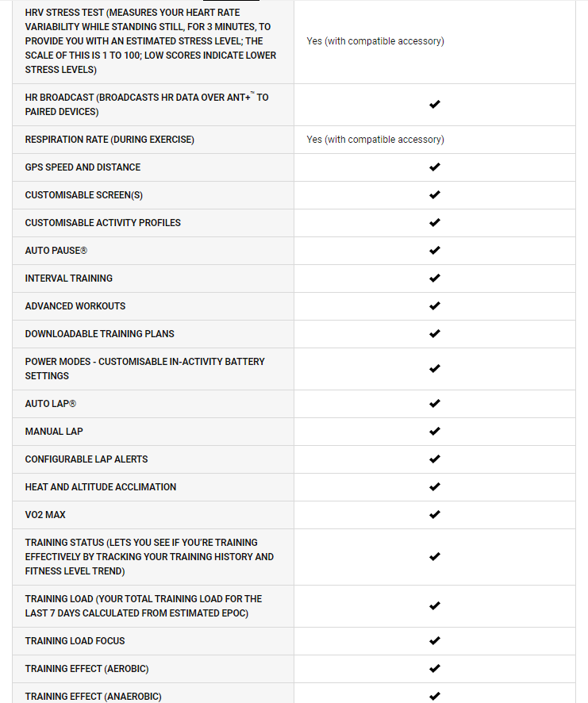Click "Yes (with compatible accessory)" for Respiration Rate
Image resolution: width=588 pixels, height=703 pixels.
tap(375, 140)
